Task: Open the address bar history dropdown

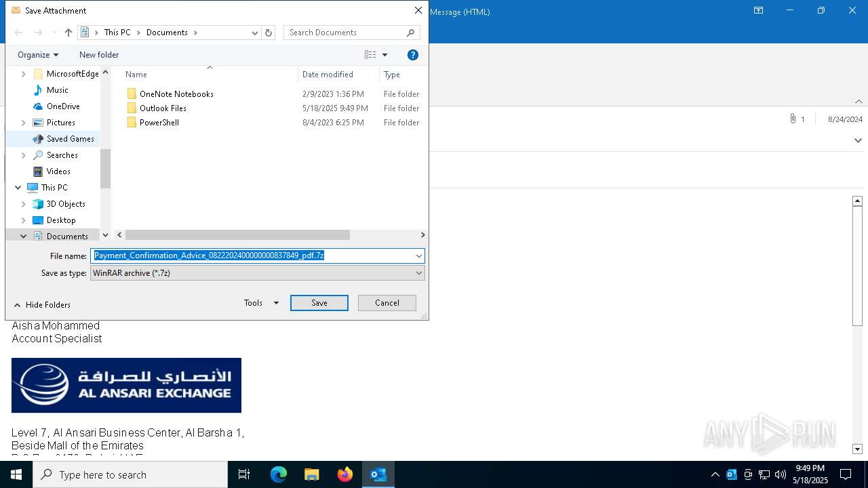Action: pos(255,33)
